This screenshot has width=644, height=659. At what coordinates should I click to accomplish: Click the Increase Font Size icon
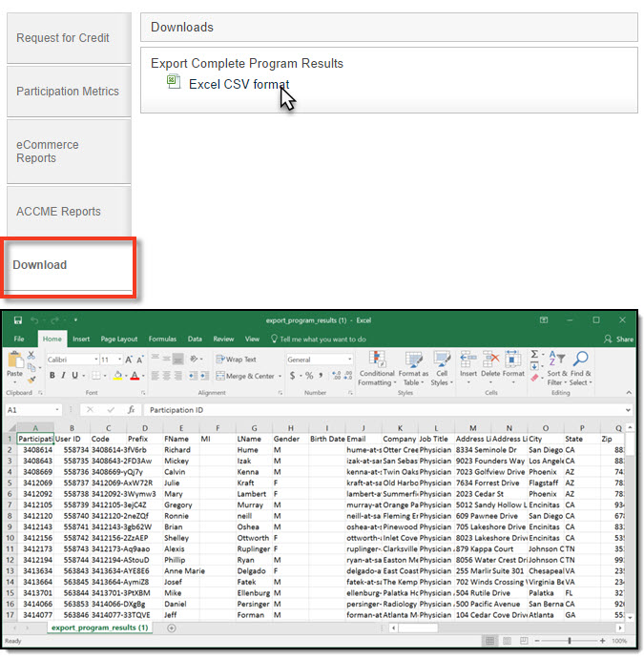coord(129,360)
